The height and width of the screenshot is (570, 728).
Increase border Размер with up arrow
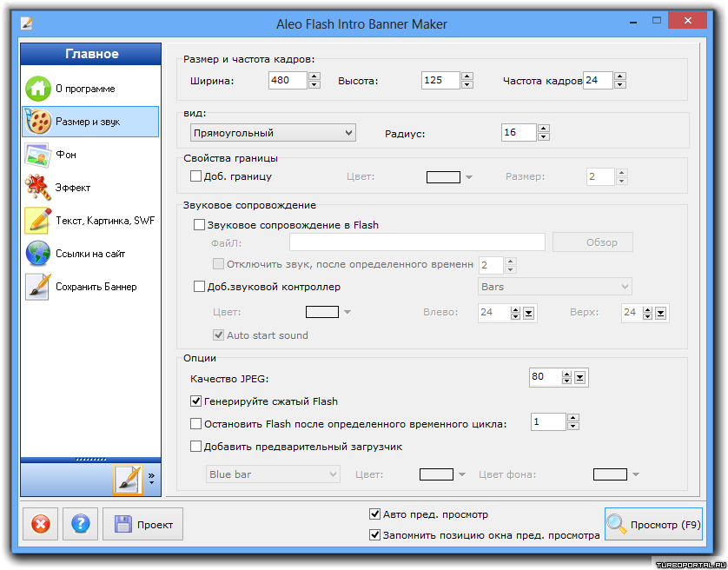point(622,173)
